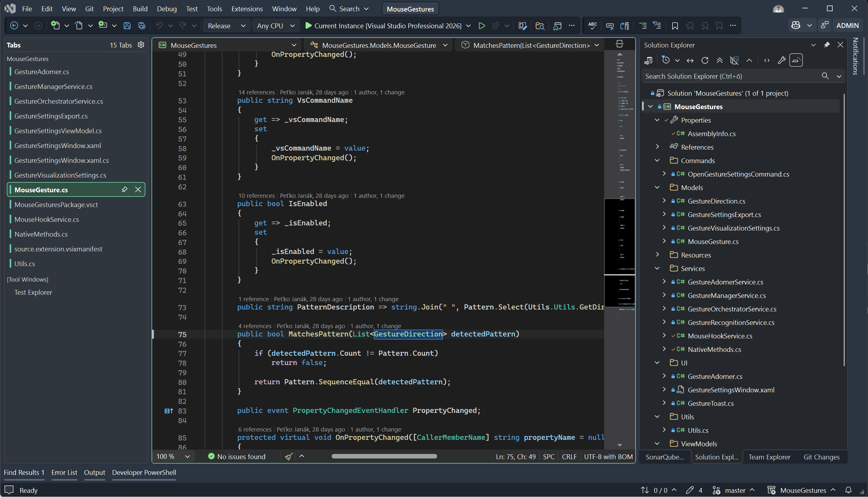Open the Tabs panel settings gear
This screenshot has height=497, width=868.
tap(141, 45)
